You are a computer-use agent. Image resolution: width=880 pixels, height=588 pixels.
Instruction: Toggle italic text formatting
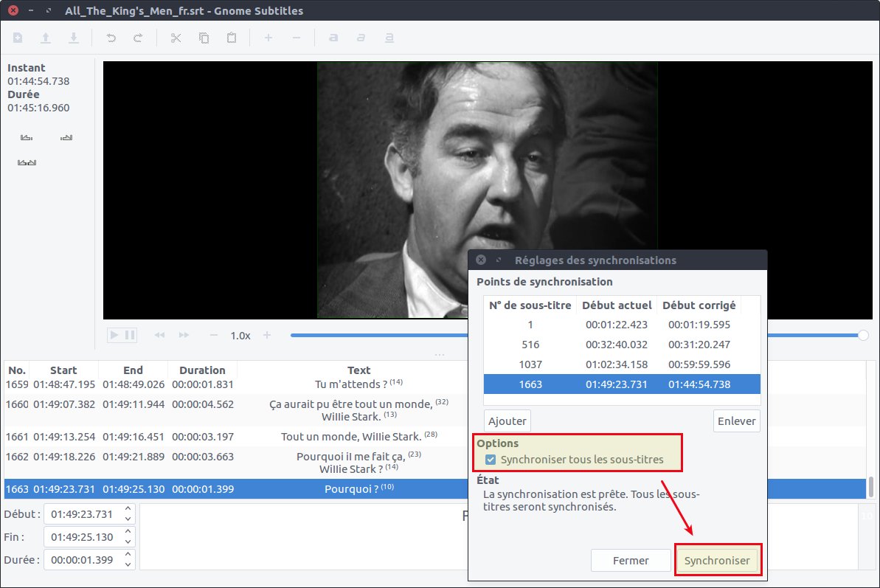(361, 38)
